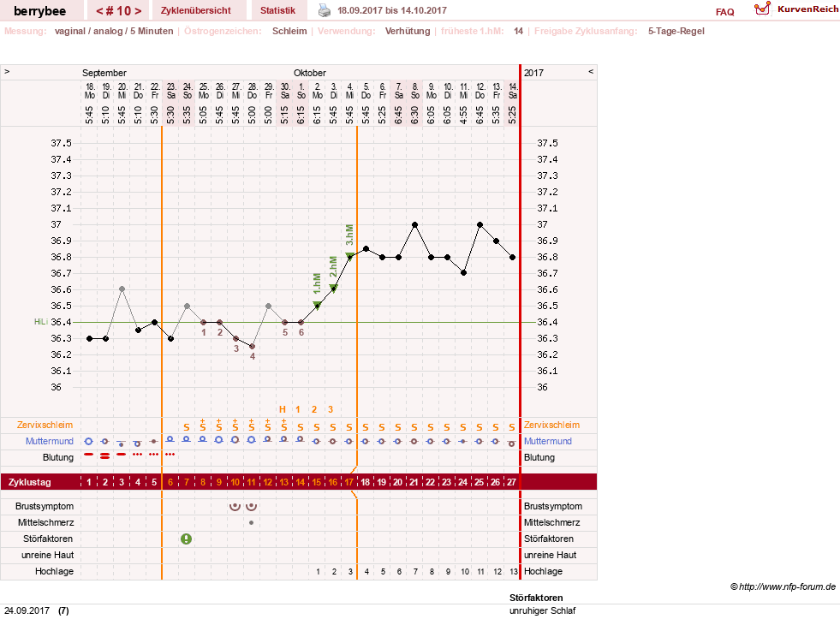Click the unruhiger Schlaf note text
The width and height of the screenshot is (840, 631).
click(x=542, y=610)
